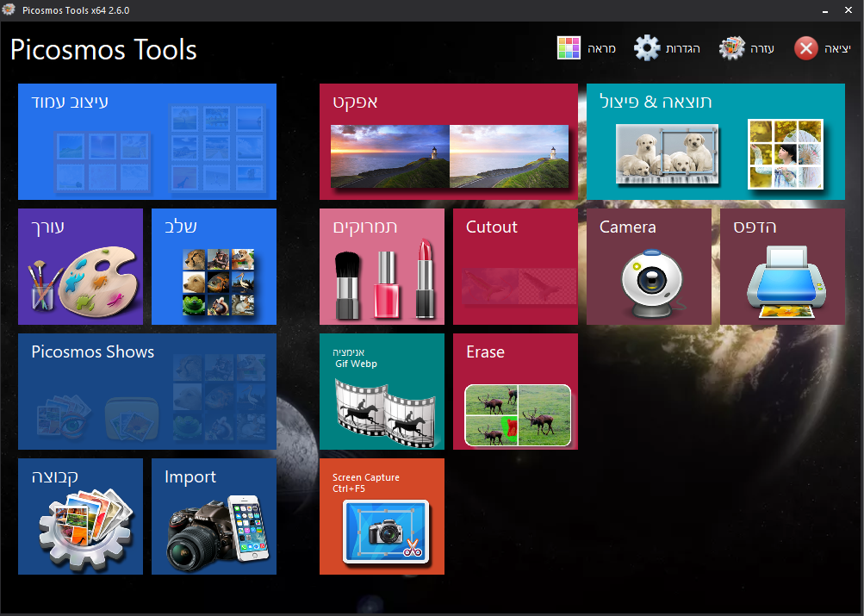Click the brighter lighthouse after image
The image size is (864, 616).
click(x=509, y=157)
